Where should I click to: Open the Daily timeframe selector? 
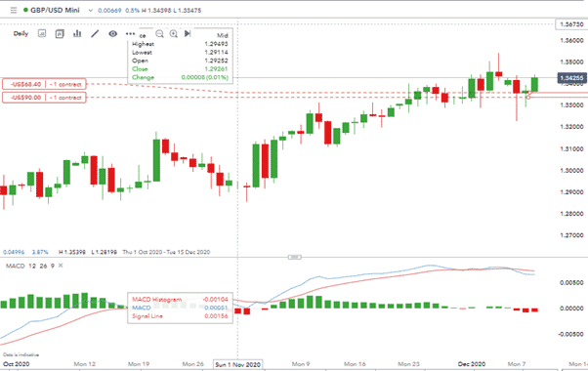pos(21,34)
